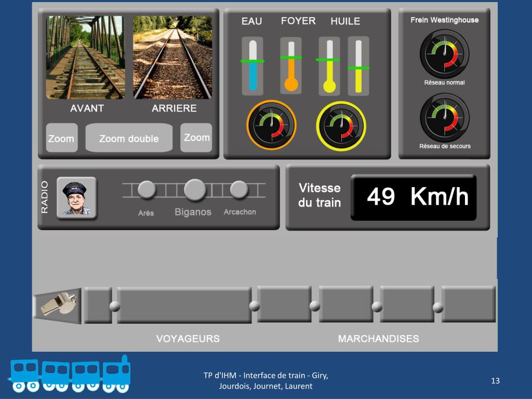Viewport: 532px width, 399px height.
Task: Click the VOYAGEURS label
Action: pos(188,339)
